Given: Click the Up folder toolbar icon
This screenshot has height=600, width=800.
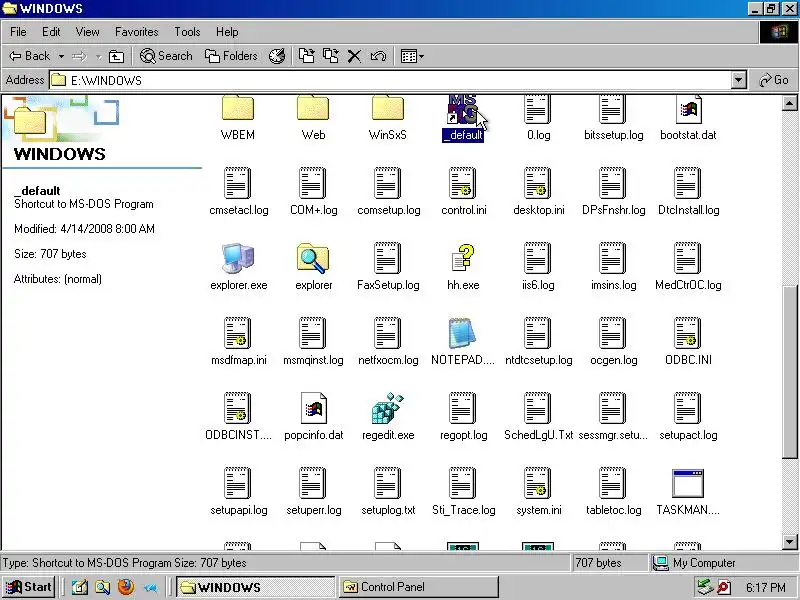Looking at the screenshot, I should pyautogui.click(x=116, y=56).
